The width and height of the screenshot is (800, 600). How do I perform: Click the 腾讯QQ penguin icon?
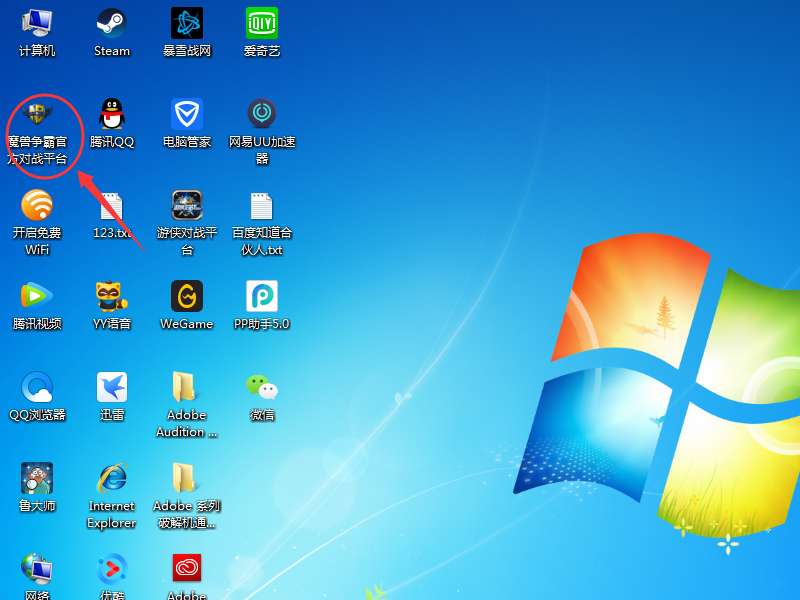pos(112,114)
